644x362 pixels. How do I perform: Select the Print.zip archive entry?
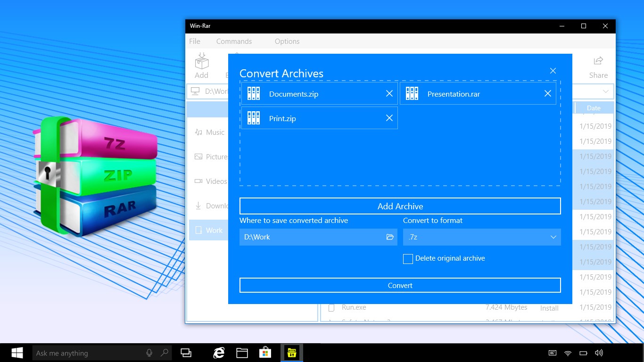(320, 118)
